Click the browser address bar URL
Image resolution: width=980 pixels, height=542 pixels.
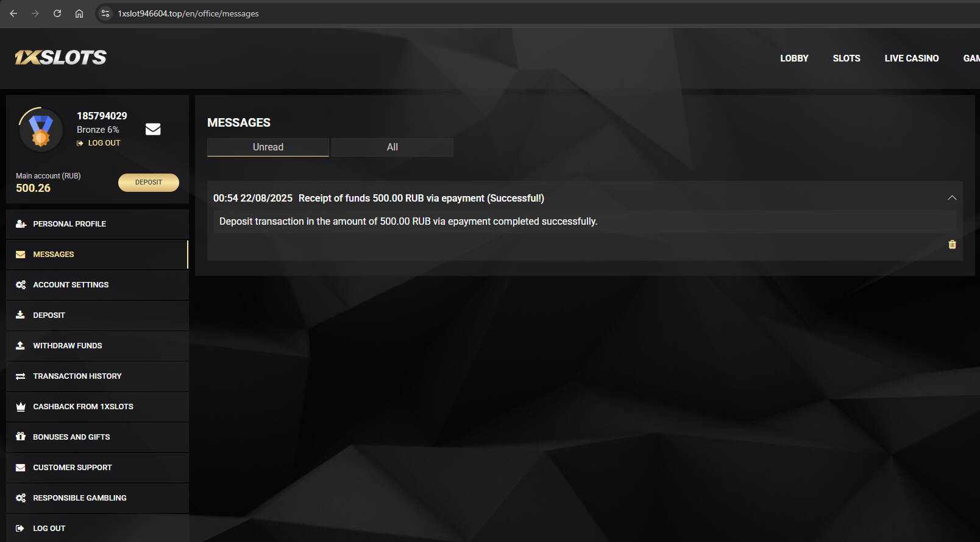(x=188, y=13)
